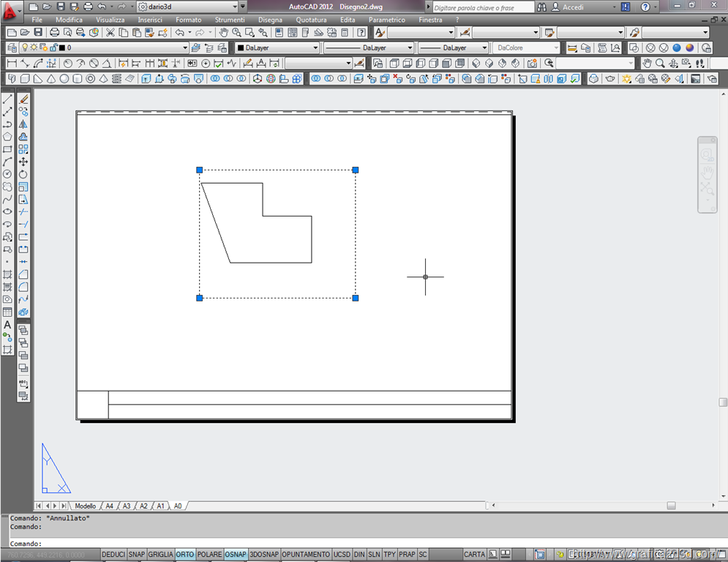Click the Accedi sign-in button

(573, 7)
